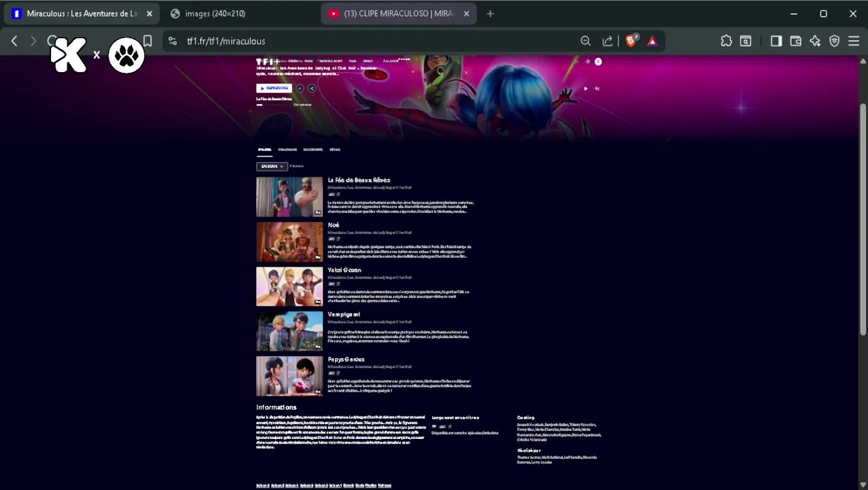The height and width of the screenshot is (490, 868).
Task: Click the browser forward arrow
Action: tap(33, 42)
